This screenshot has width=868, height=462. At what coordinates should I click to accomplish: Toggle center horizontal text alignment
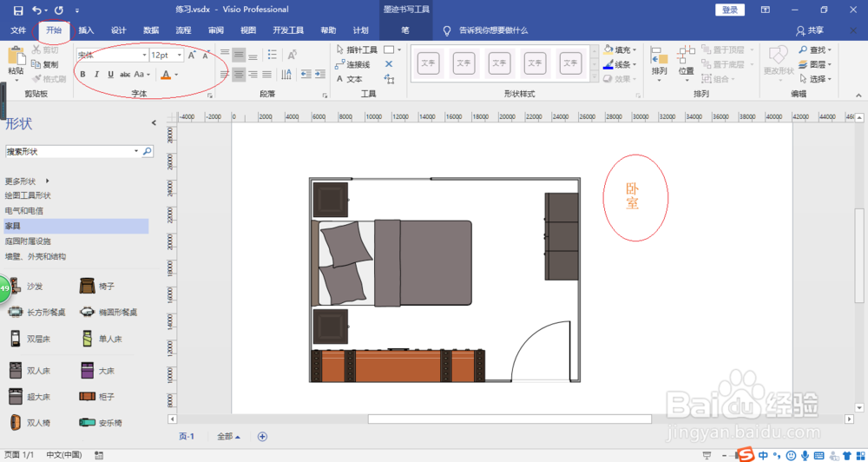(239, 74)
